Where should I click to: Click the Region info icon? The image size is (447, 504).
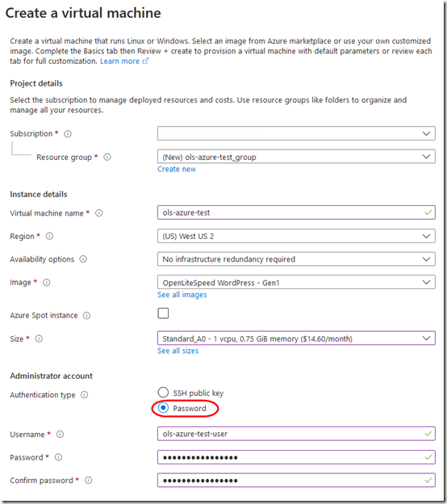click(x=49, y=236)
